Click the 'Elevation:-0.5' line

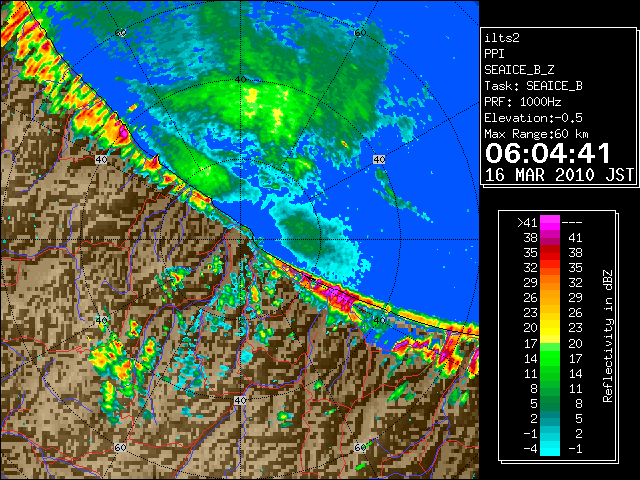(x=533, y=118)
